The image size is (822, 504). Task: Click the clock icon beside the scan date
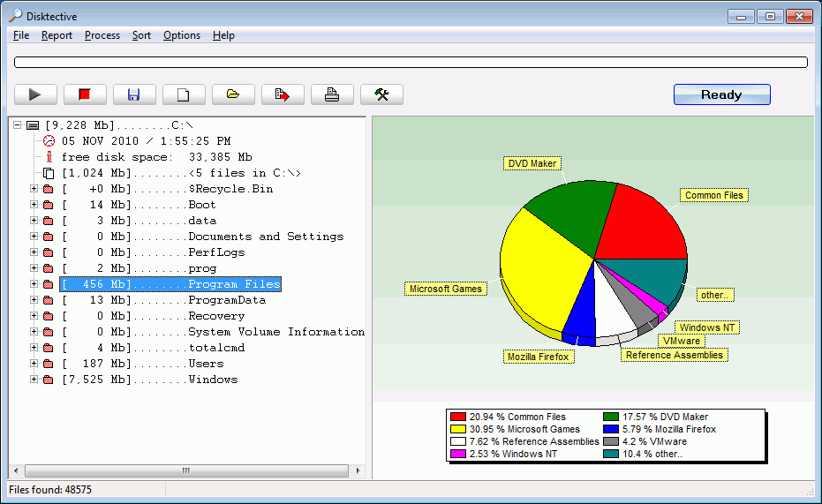pos(49,141)
